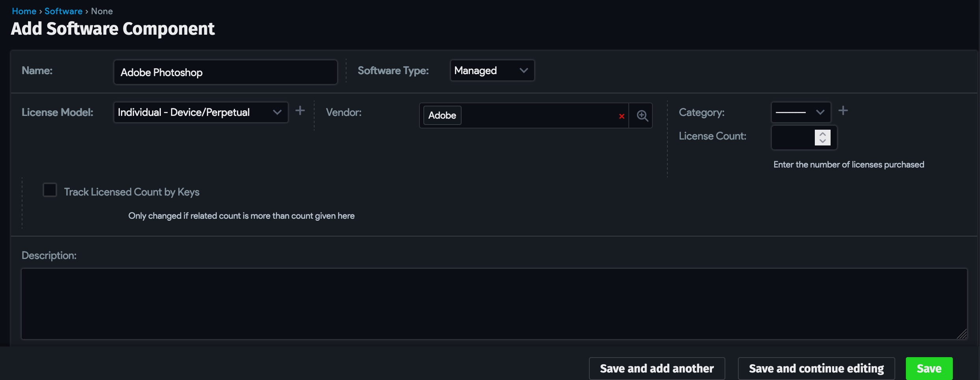980x380 pixels.
Task: Click the Adobe vendor tag
Action: click(x=442, y=115)
